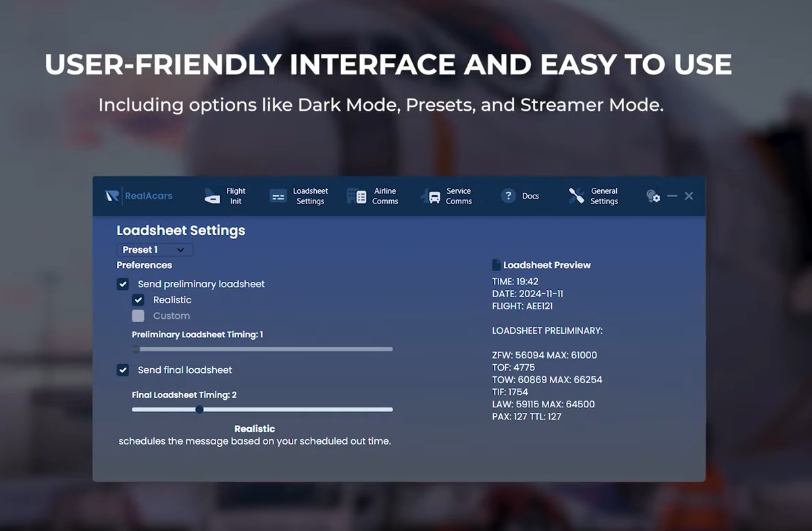This screenshot has width=812, height=531.
Task: Click the Final Loadsheet Timing slider handle
Action: (x=199, y=409)
